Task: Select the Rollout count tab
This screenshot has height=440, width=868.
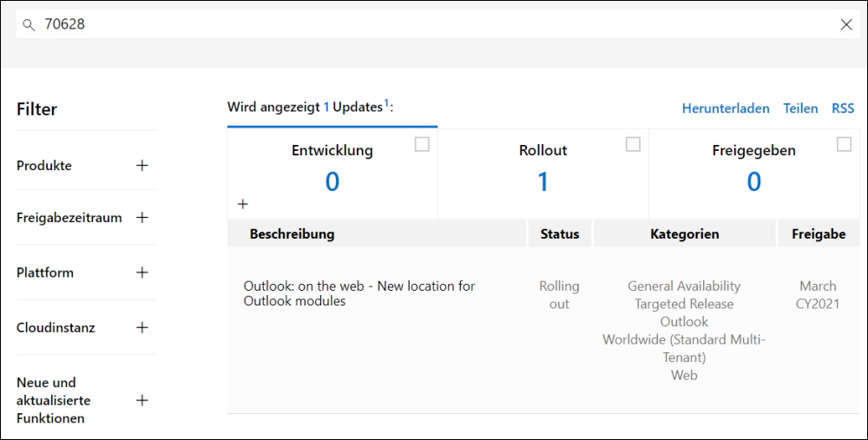Action: (x=543, y=174)
